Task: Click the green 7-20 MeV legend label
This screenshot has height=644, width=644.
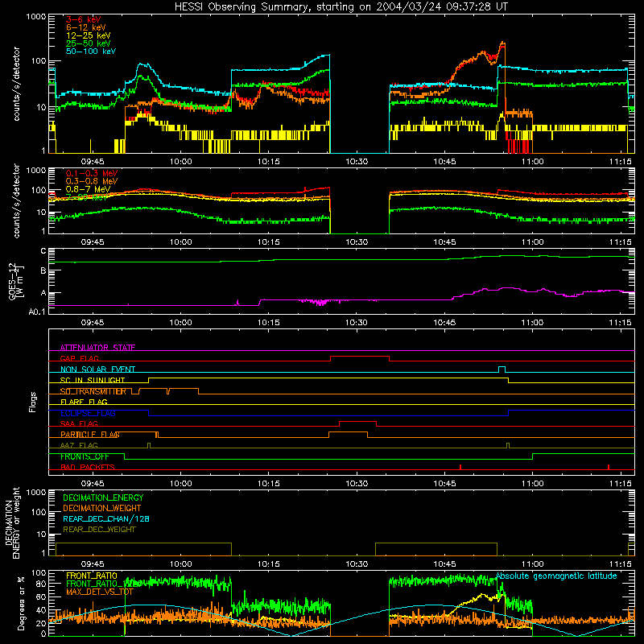Action: coord(87,197)
